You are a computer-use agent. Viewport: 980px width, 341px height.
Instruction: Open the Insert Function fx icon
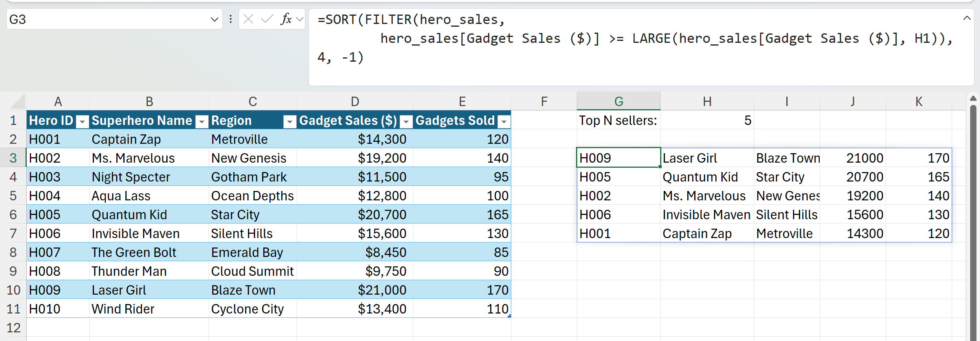pyautogui.click(x=286, y=19)
